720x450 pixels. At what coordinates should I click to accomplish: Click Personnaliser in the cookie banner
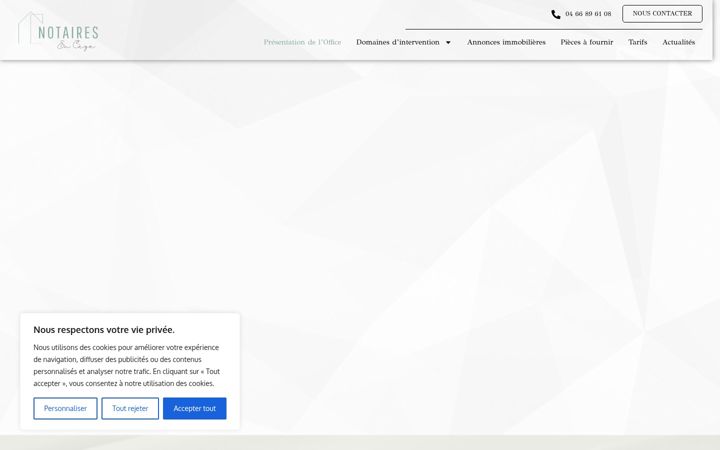65,408
